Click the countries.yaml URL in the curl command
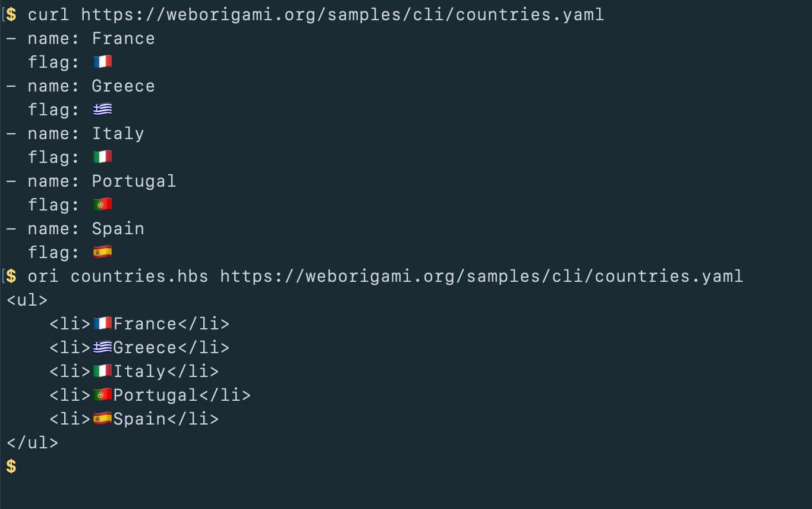The width and height of the screenshot is (812, 509). point(343,15)
